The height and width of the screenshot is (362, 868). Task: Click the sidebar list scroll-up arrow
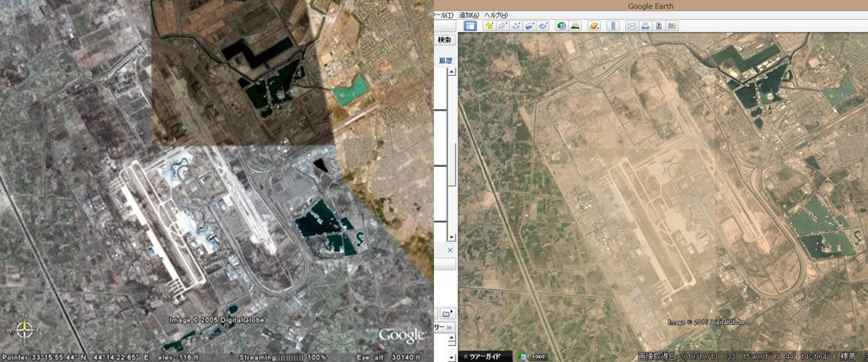tap(452, 72)
